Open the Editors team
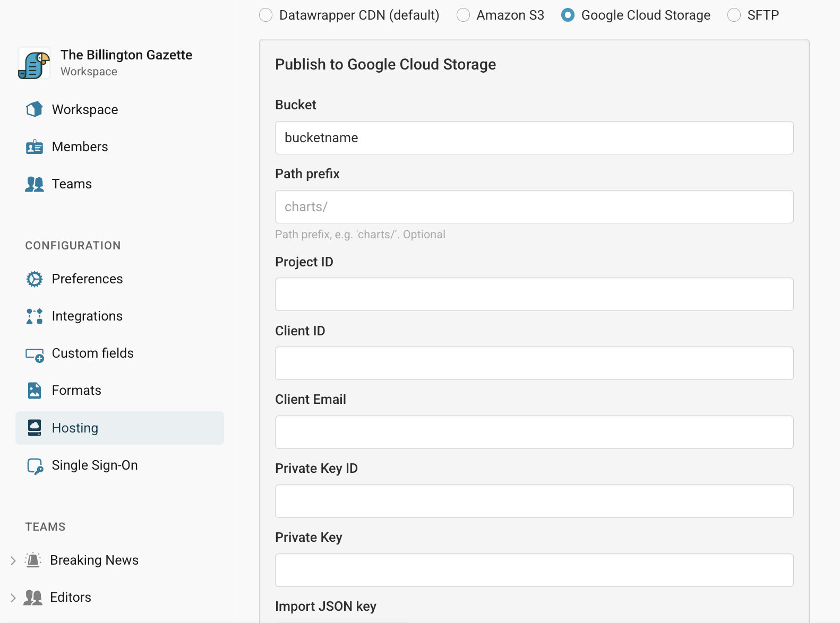840x623 pixels. [71, 598]
